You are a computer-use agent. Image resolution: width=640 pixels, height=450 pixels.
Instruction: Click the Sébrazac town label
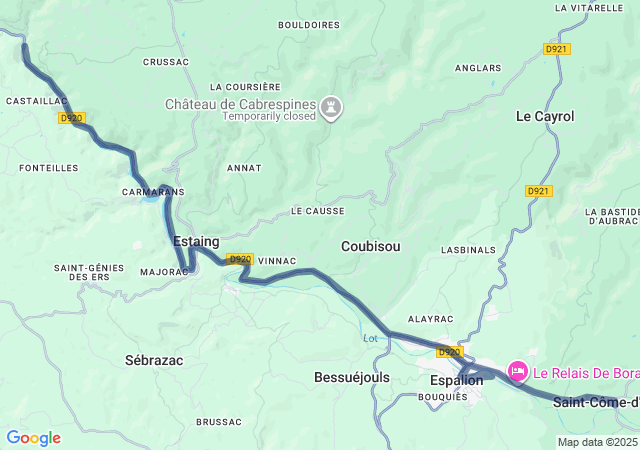(154, 360)
